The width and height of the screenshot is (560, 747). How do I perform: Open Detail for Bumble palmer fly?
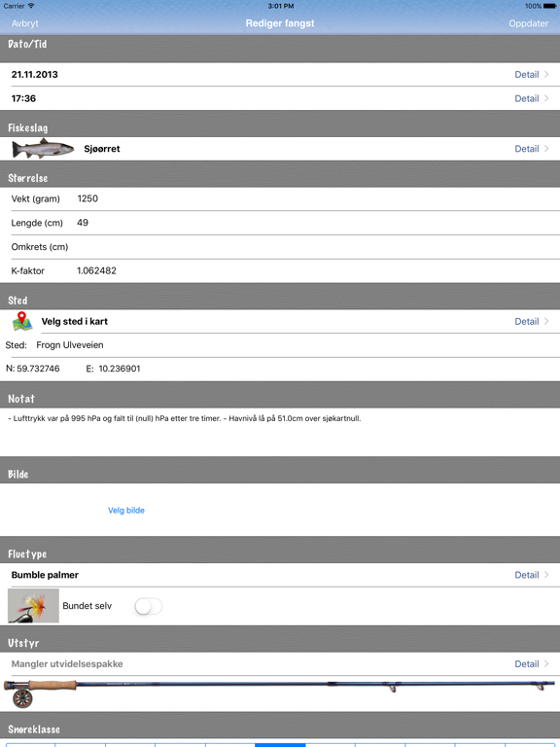coord(532,575)
